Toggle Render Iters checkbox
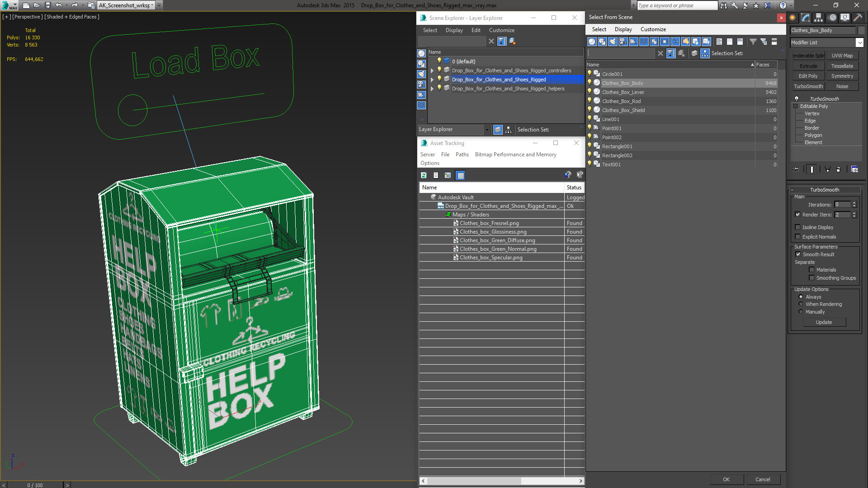The height and width of the screenshot is (488, 868). coord(798,215)
